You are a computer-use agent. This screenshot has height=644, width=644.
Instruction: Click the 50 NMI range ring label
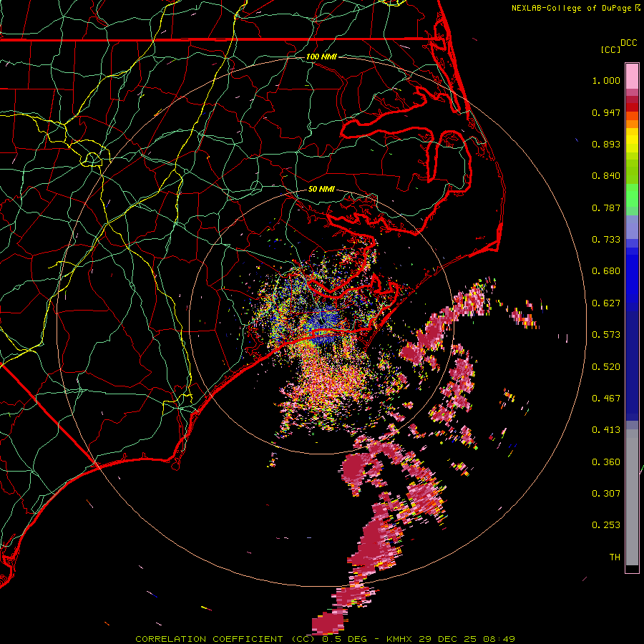click(x=321, y=190)
